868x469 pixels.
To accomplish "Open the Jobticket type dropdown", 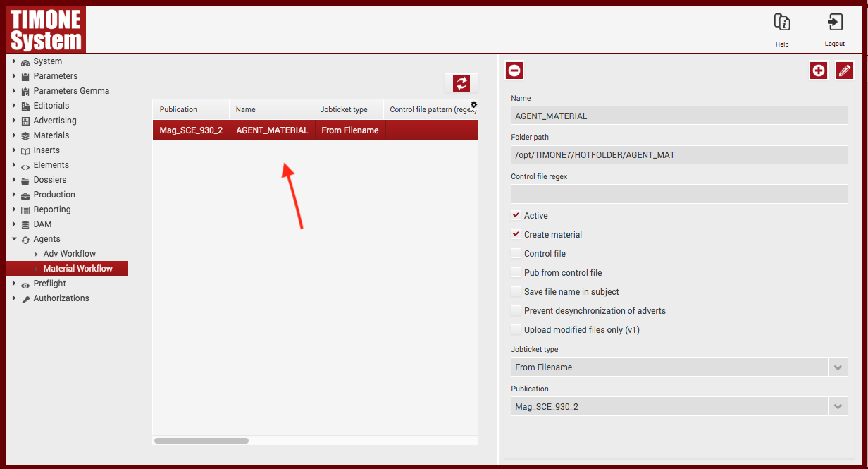I will click(837, 367).
